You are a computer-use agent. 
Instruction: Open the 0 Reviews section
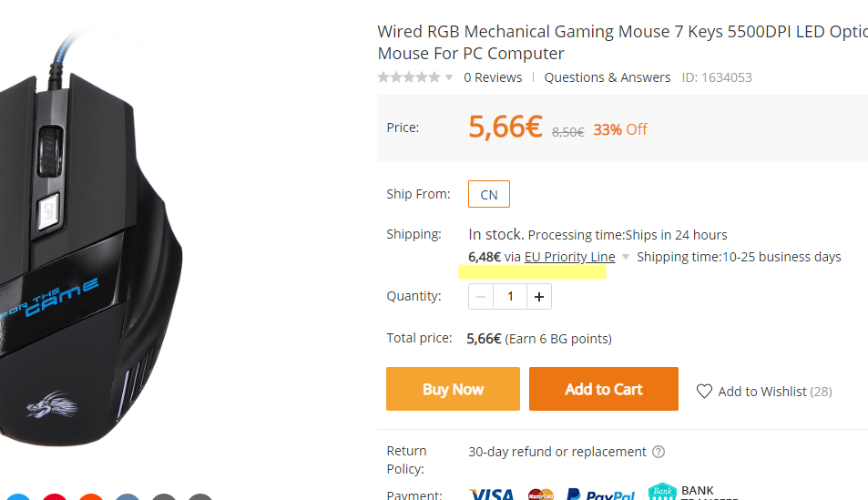point(493,77)
